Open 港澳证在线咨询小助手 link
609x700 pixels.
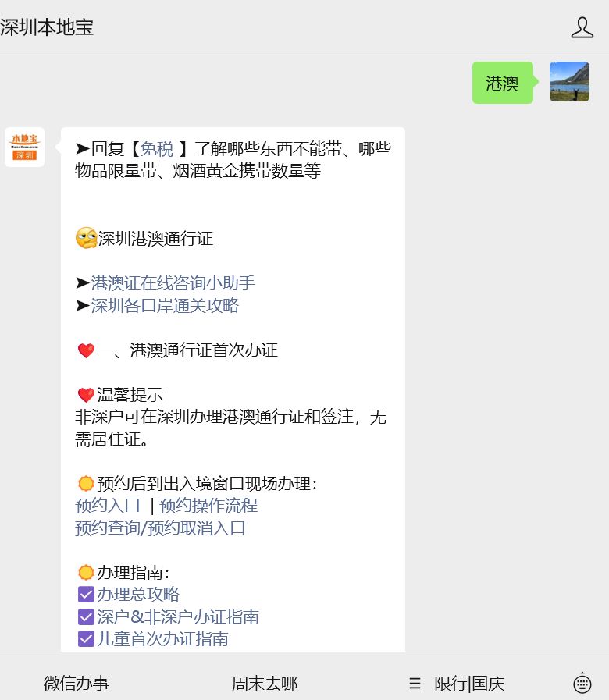pos(173,283)
